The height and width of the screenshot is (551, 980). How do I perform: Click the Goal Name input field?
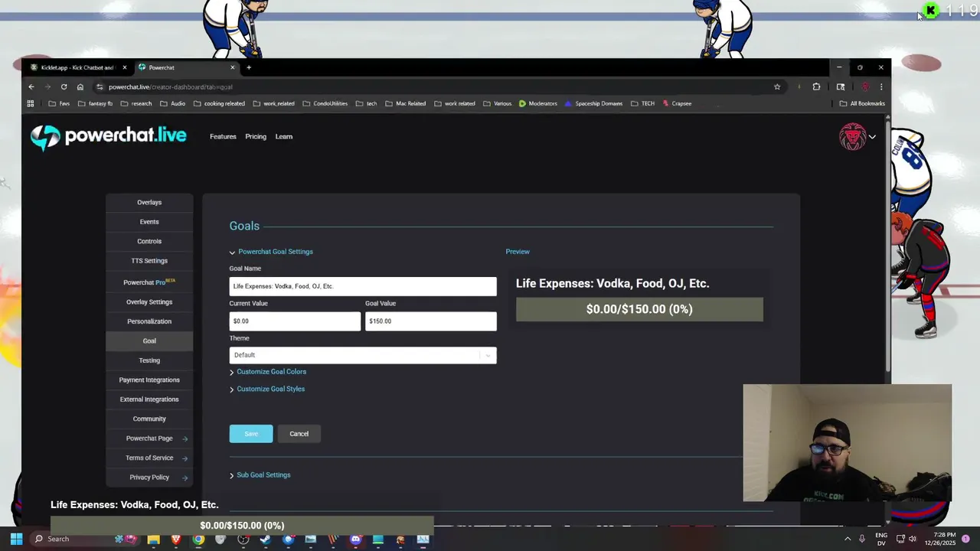coord(363,286)
